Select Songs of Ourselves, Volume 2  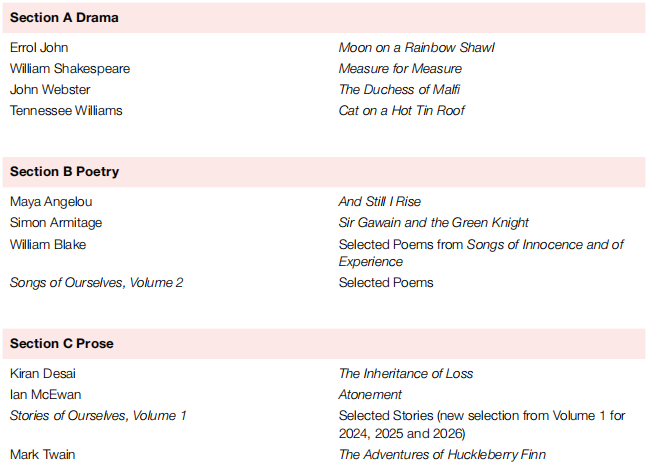(x=96, y=283)
